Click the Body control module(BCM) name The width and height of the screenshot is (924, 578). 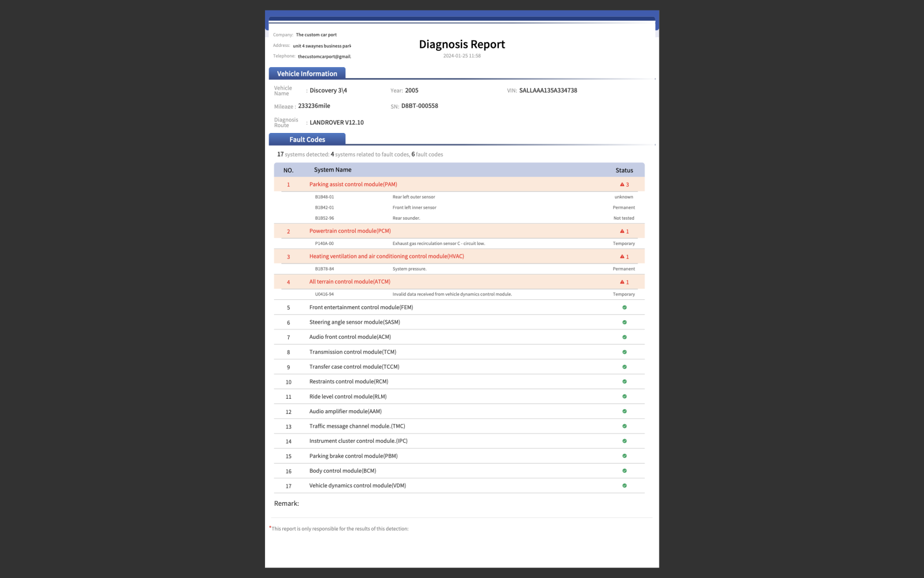[342, 471]
